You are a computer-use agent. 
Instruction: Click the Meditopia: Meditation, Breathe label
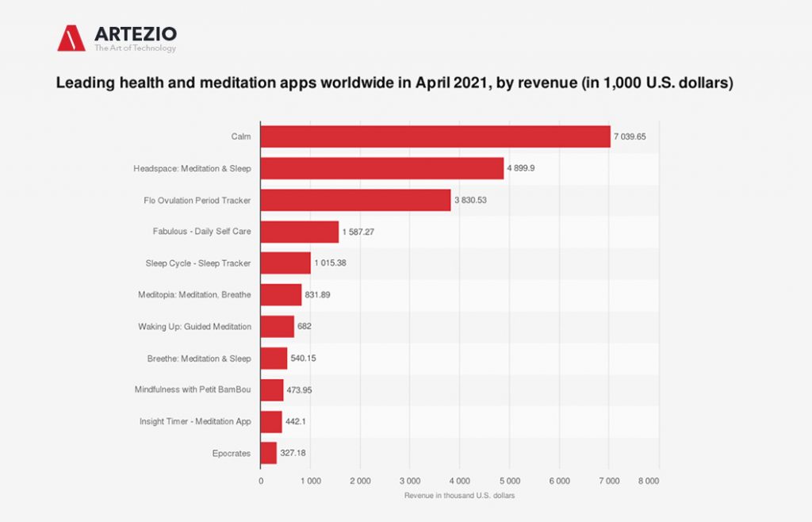click(194, 295)
